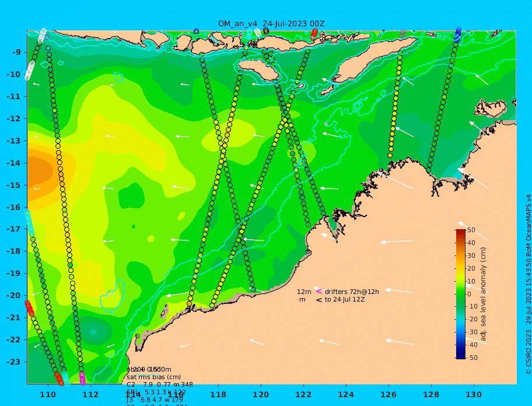Viewport: 532px width, 406px height.
Task: Click latitude axis label -17
Action: point(13,229)
